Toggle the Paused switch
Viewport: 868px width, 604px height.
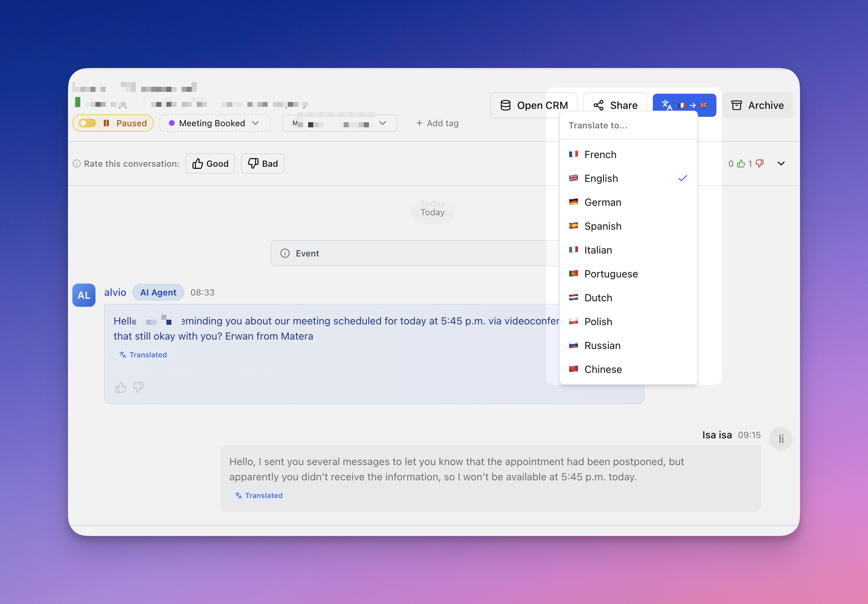(x=88, y=123)
